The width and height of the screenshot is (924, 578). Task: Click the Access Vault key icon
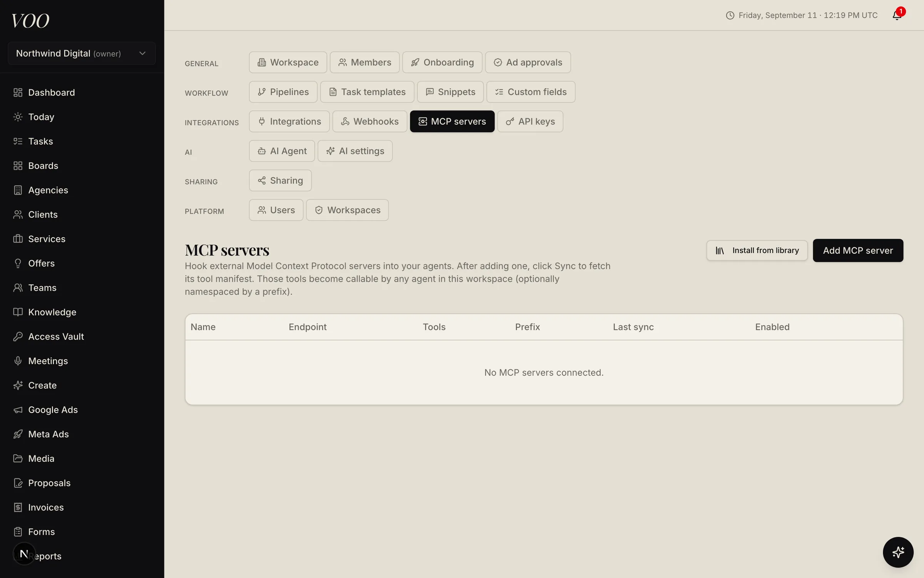(x=18, y=336)
